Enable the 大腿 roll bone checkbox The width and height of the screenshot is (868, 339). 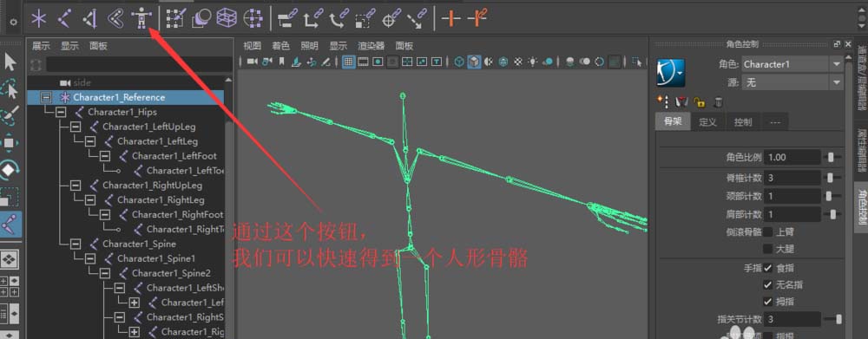coord(768,250)
